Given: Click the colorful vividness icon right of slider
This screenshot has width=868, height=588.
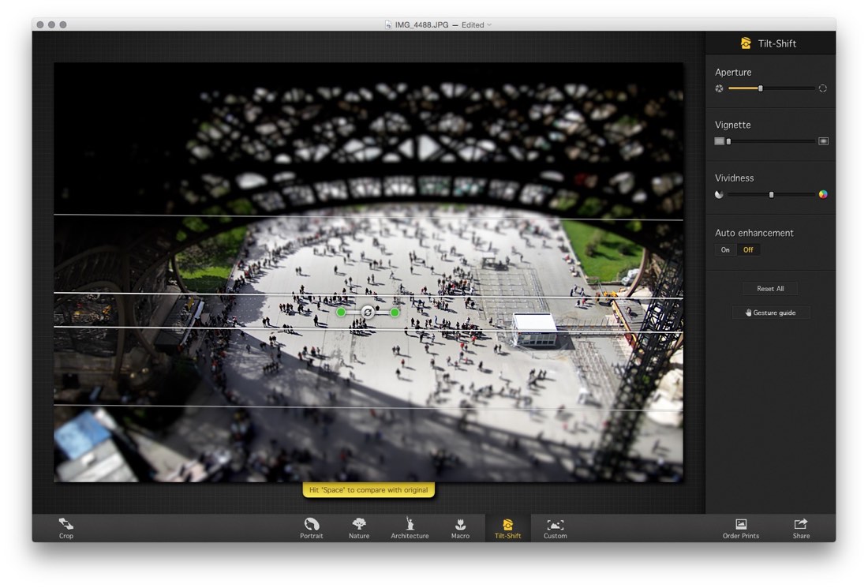Looking at the screenshot, I should [823, 194].
